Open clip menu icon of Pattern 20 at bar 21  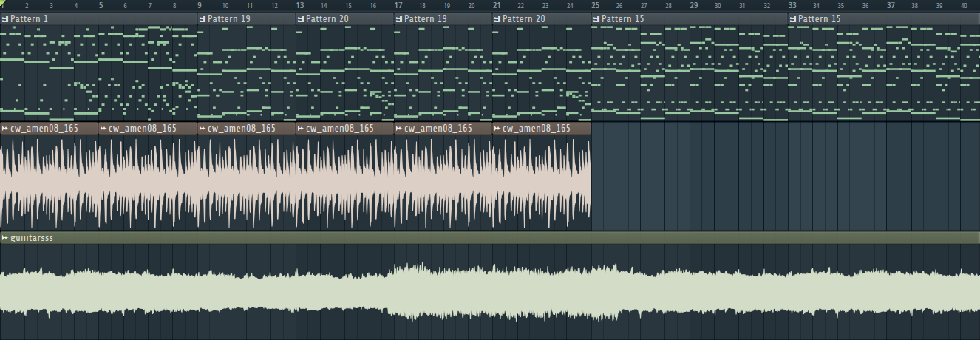[497, 18]
